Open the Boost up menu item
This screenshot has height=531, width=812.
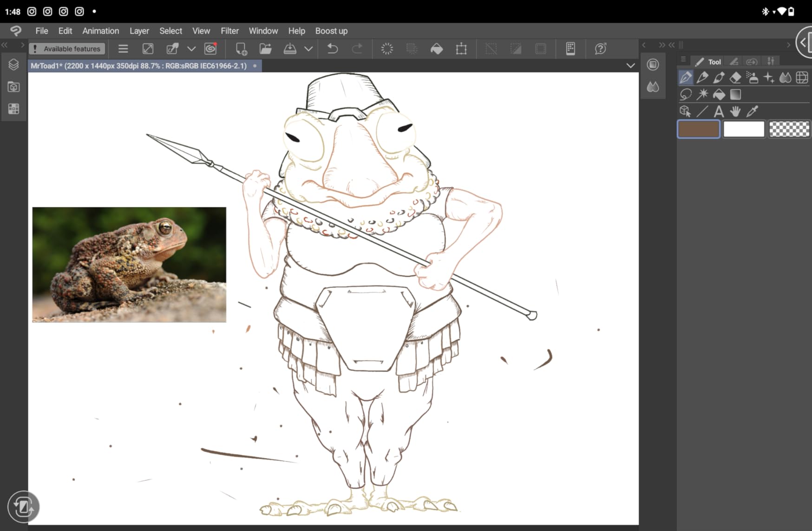pos(331,31)
